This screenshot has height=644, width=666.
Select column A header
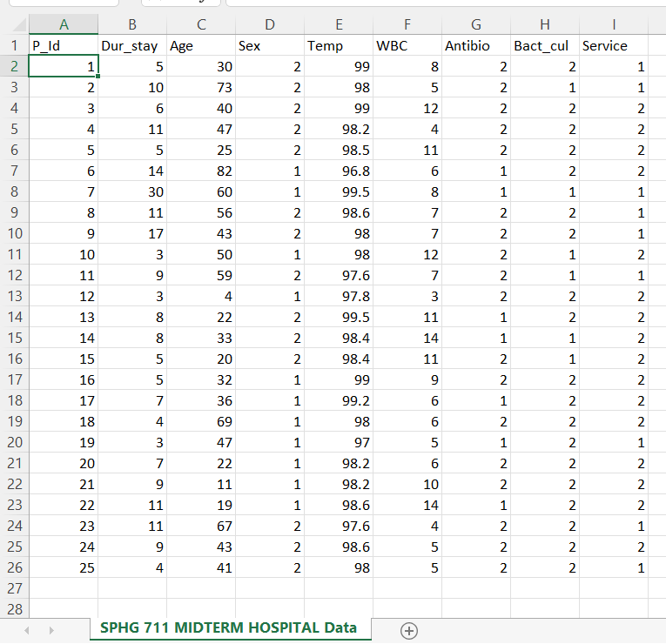(x=64, y=24)
